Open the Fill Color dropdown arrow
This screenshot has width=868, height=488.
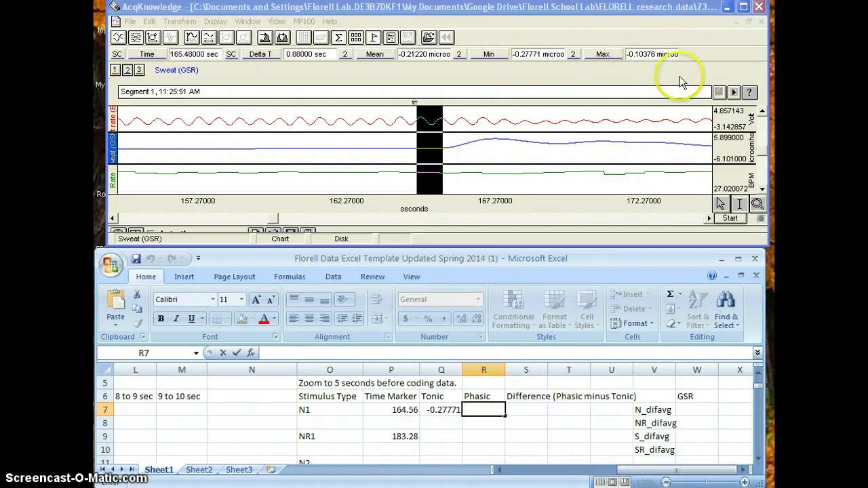[252, 319]
